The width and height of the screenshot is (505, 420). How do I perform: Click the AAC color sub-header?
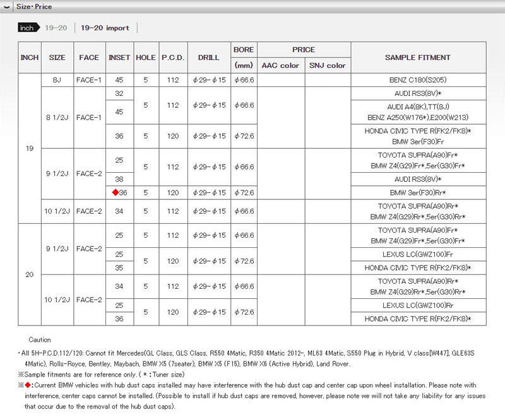pos(280,66)
